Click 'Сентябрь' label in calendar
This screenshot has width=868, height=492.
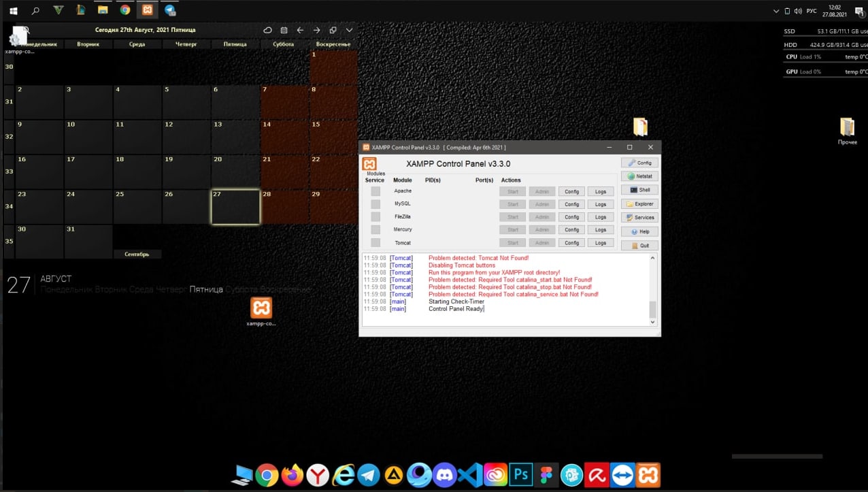pos(137,254)
